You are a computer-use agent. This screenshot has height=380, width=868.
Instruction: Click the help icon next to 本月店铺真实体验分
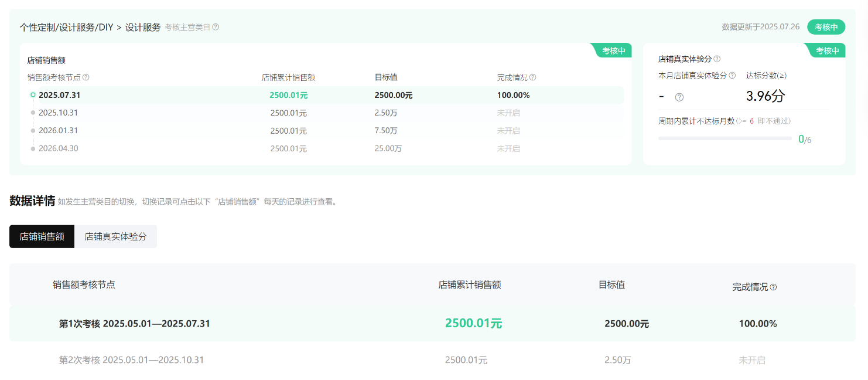pos(732,76)
